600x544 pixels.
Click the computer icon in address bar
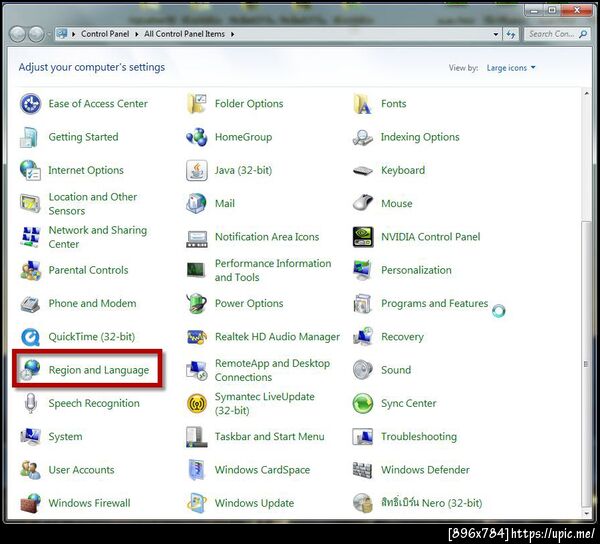point(62,34)
